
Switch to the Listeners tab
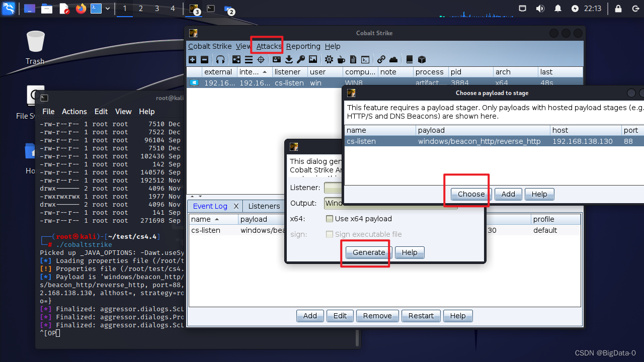pos(264,206)
